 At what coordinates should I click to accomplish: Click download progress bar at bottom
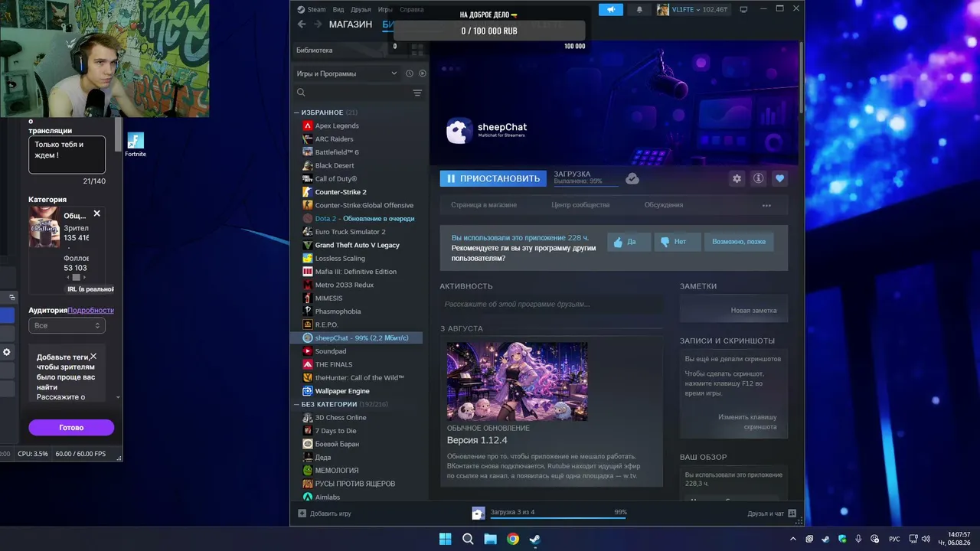click(559, 518)
